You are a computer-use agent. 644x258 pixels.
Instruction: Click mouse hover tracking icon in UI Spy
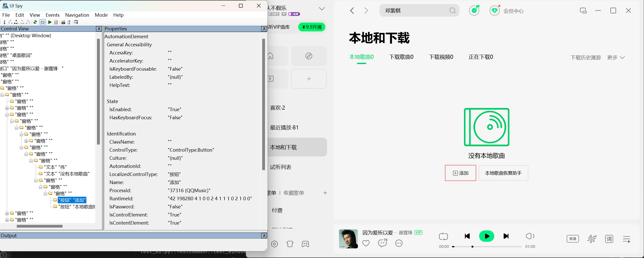click(x=69, y=22)
